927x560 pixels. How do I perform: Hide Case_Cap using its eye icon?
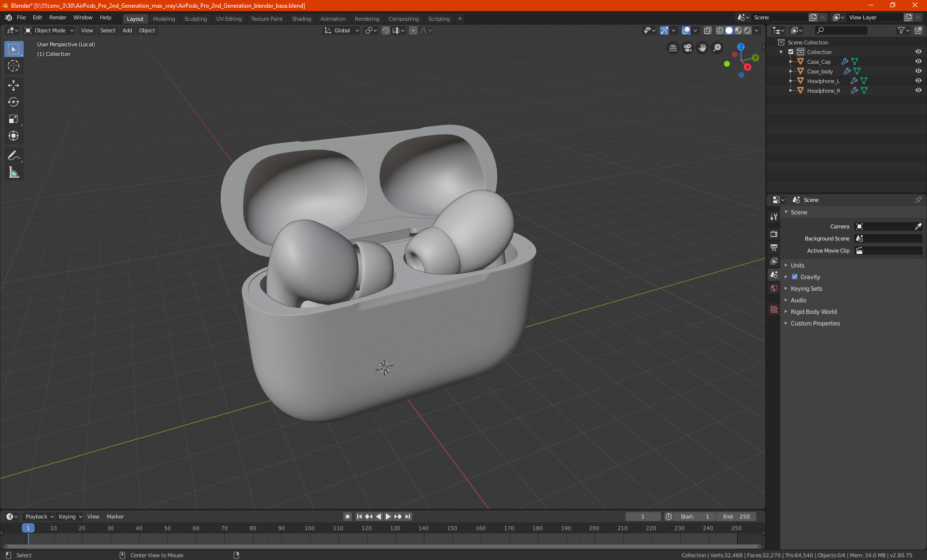(x=918, y=61)
